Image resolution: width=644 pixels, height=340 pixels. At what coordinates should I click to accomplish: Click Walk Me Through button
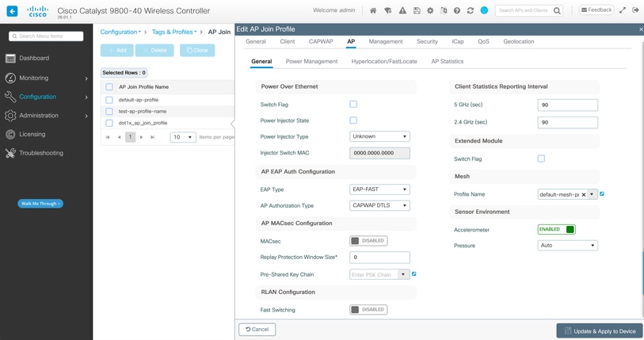[40, 204]
